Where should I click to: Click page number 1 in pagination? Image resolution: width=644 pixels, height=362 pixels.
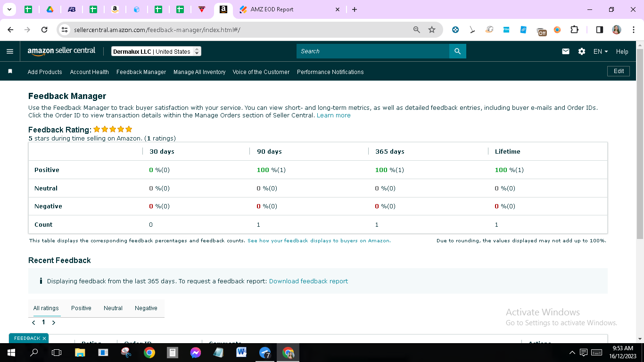[x=43, y=322]
